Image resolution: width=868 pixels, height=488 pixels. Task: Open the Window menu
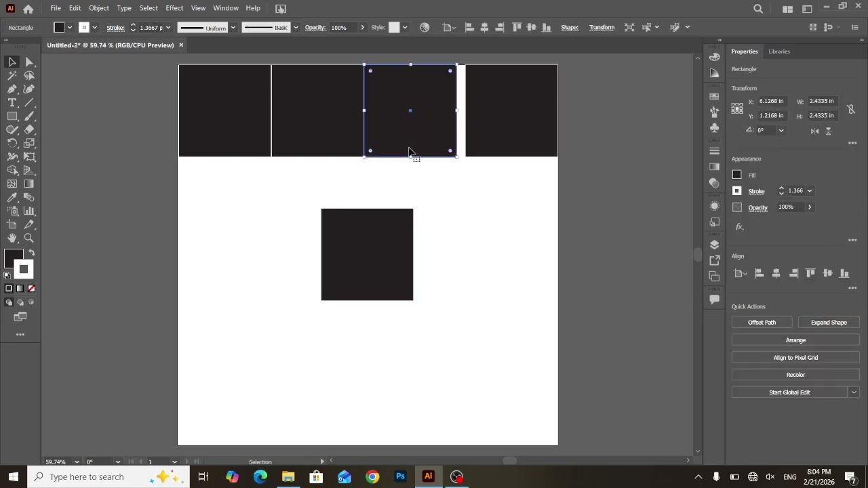tap(226, 8)
